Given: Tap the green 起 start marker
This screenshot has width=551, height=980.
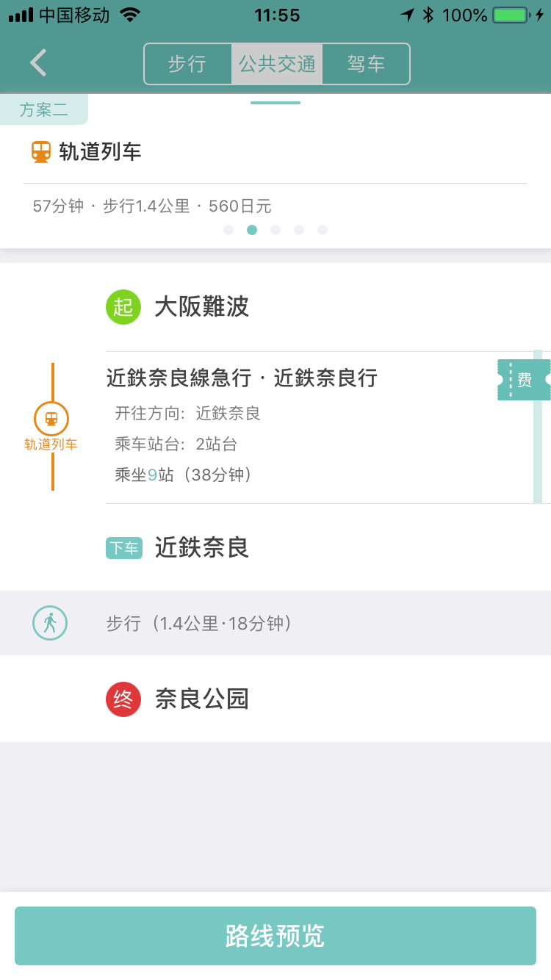Looking at the screenshot, I should click(123, 307).
